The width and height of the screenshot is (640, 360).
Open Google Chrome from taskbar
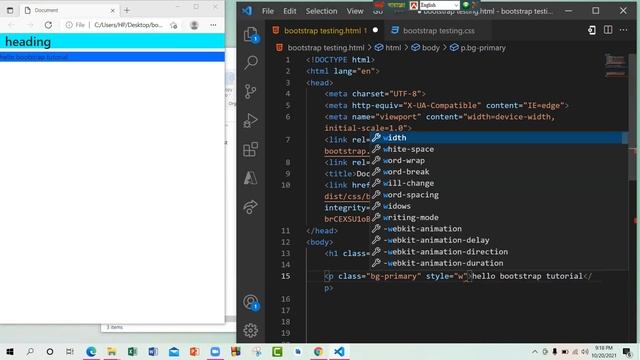click(318, 351)
